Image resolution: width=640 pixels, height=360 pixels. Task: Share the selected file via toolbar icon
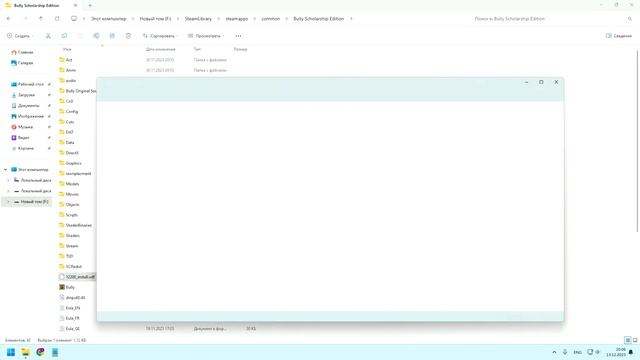click(x=112, y=36)
